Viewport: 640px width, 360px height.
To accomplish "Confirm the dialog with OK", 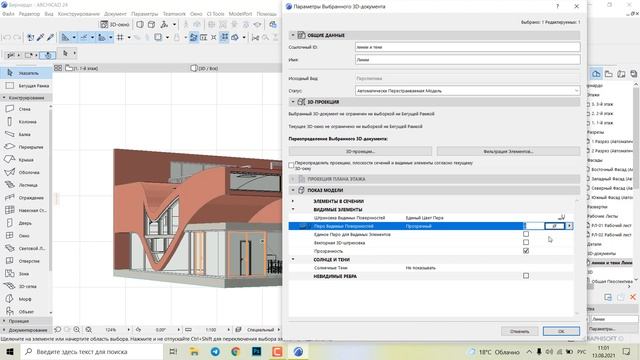I will click(x=561, y=331).
